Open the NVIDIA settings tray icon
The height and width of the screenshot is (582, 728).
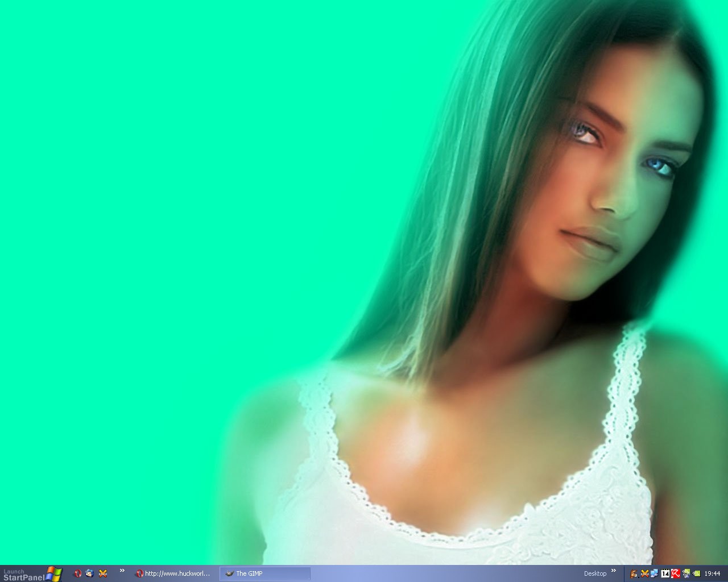point(696,573)
